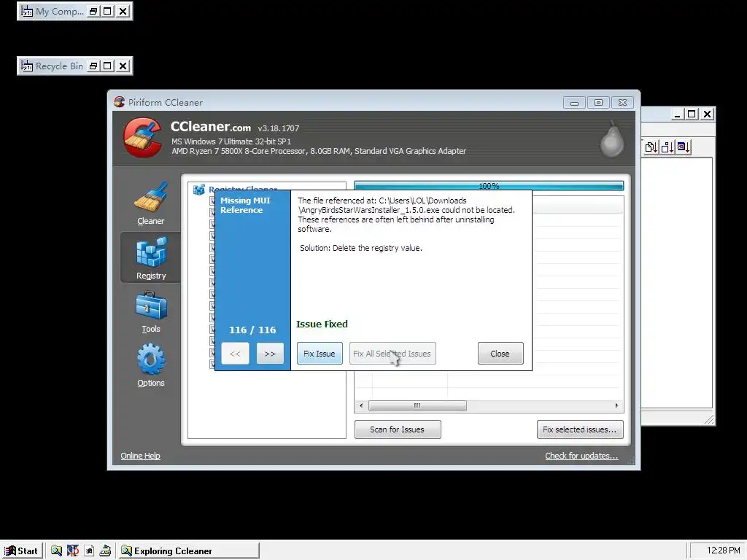
Task: Click Scan for Issues button
Action: (398, 429)
